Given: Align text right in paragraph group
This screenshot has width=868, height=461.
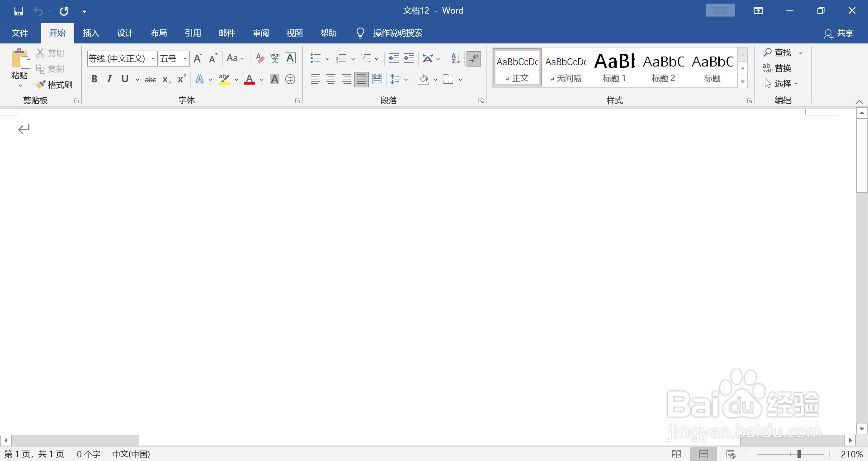Looking at the screenshot, I should (346, 80).
